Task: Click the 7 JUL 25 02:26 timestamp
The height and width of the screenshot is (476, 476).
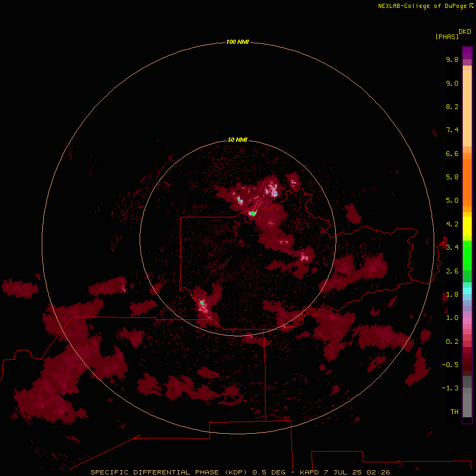Action: 356,472
